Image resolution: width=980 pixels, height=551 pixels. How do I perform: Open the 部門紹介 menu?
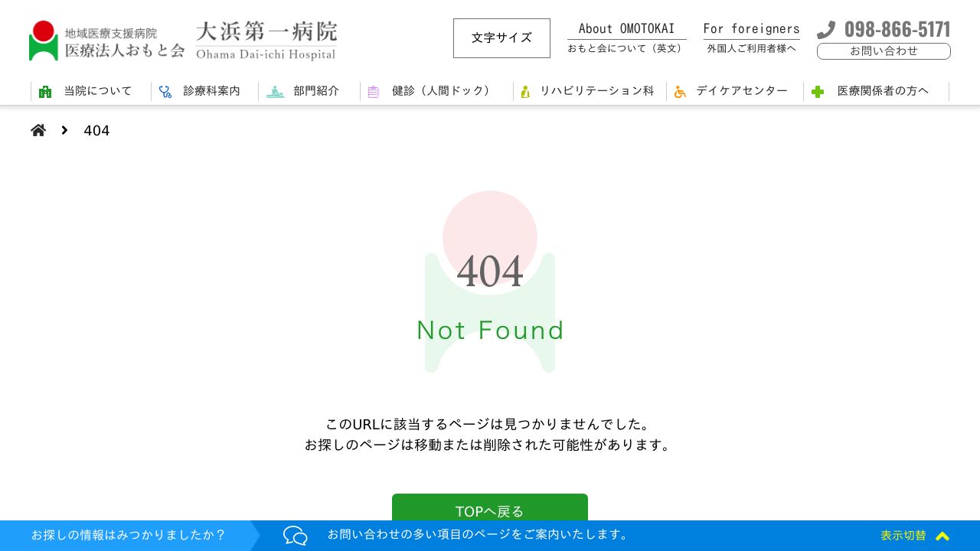pyautogui.click(x=315, y=91)
